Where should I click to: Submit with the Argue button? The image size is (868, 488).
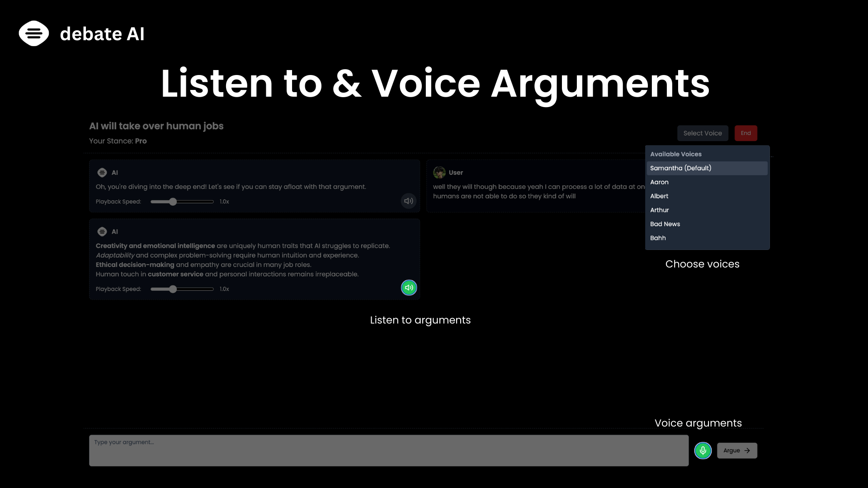(737, 450)
